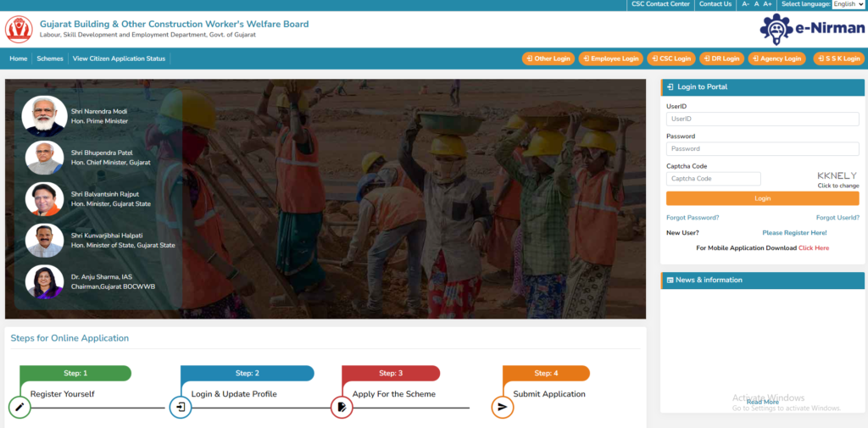Click the Step 3 apply form icon
868x428 pixels.
(x=342, y=407)
